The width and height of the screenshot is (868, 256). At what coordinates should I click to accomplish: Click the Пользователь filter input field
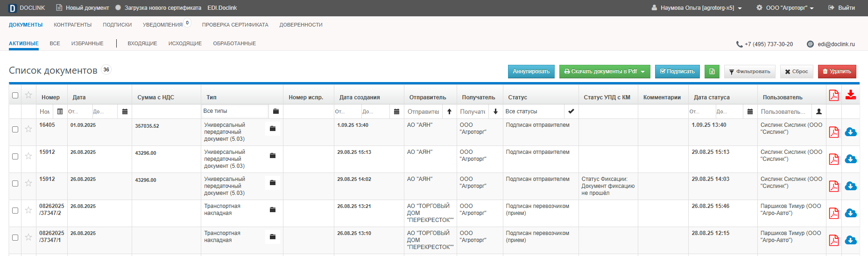point(784,111)
